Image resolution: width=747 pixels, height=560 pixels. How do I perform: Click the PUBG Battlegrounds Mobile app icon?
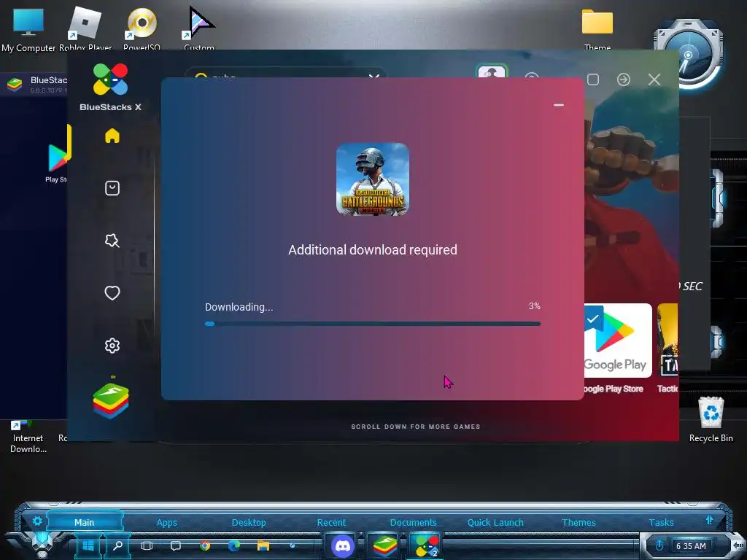point(373,179)
